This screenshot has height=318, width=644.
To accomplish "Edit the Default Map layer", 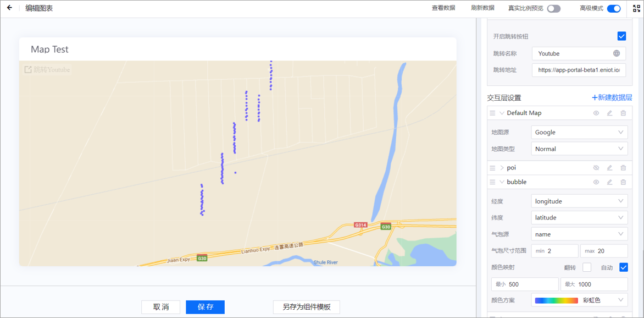I will (609, 113).
